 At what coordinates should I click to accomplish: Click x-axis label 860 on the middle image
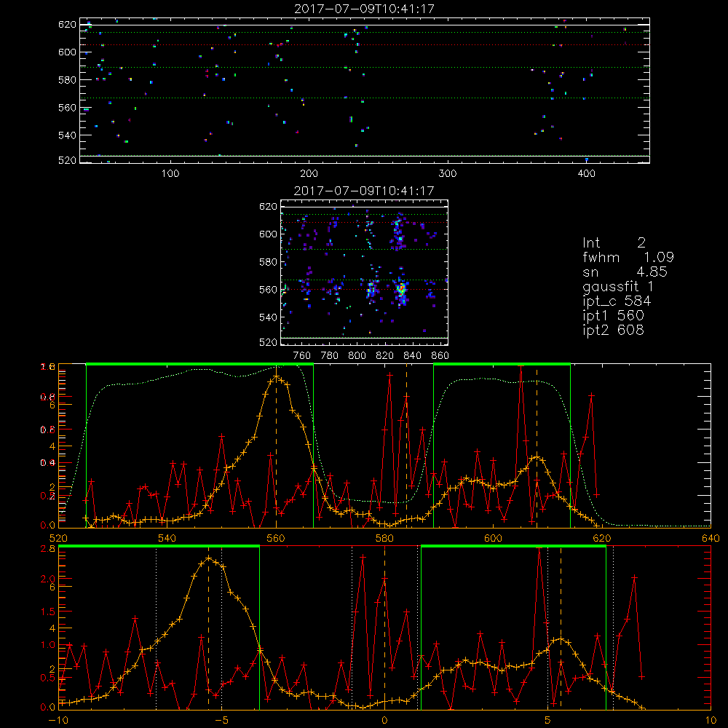coord(440,356)
